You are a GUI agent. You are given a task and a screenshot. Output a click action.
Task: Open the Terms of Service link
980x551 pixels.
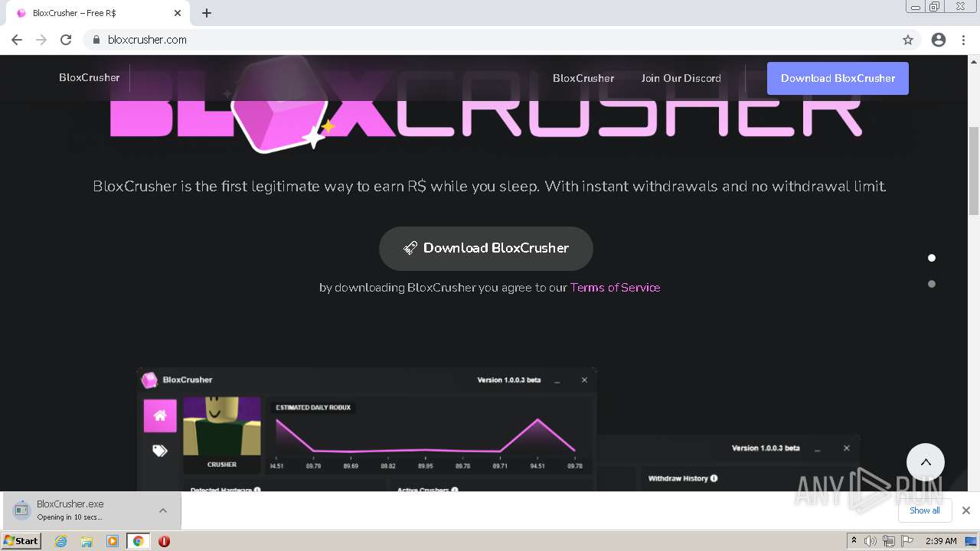(x=615, y=288)
